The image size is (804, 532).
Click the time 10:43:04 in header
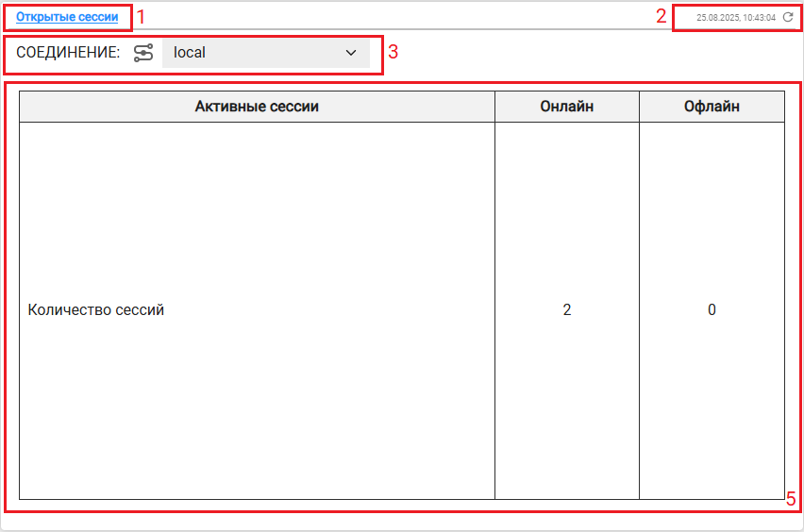coord(759,18)
